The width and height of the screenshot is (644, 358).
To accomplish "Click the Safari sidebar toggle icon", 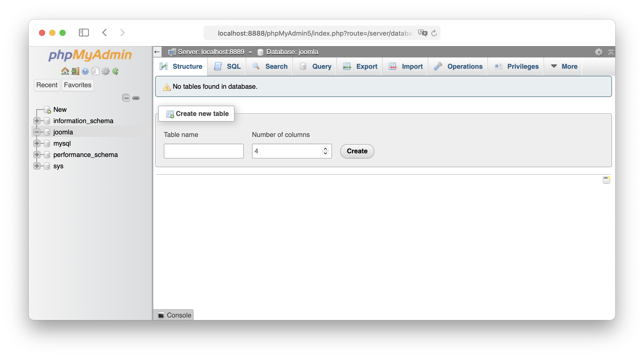I will pyautogui.click(x=84, y=33).
